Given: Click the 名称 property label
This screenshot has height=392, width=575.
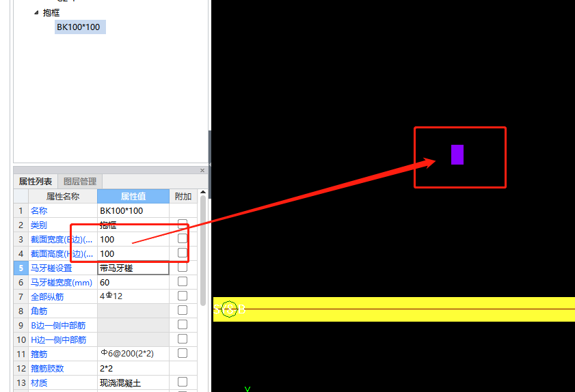Looking at the screenshot, I should point(39,210).
